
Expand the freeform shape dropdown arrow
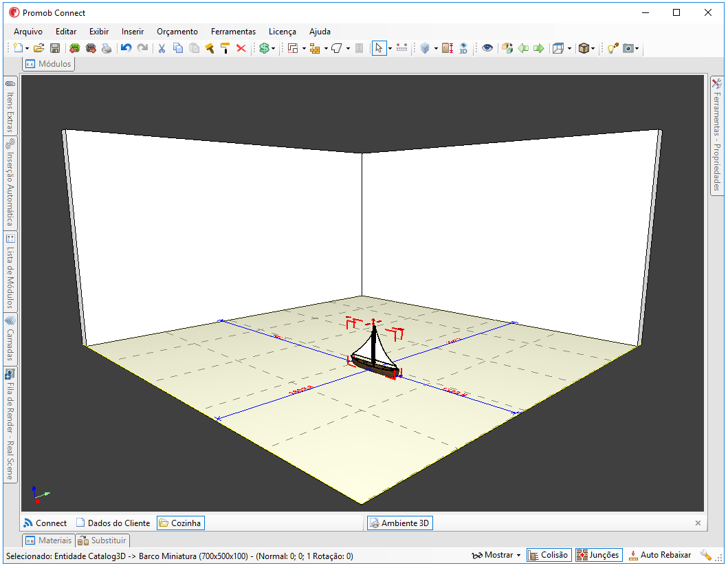(348, 48)
